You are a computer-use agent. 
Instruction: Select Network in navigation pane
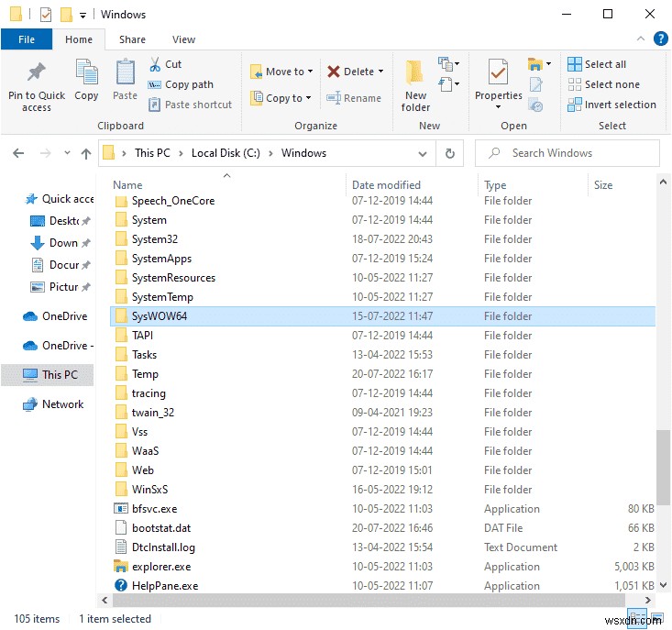(x=53, y=404)
